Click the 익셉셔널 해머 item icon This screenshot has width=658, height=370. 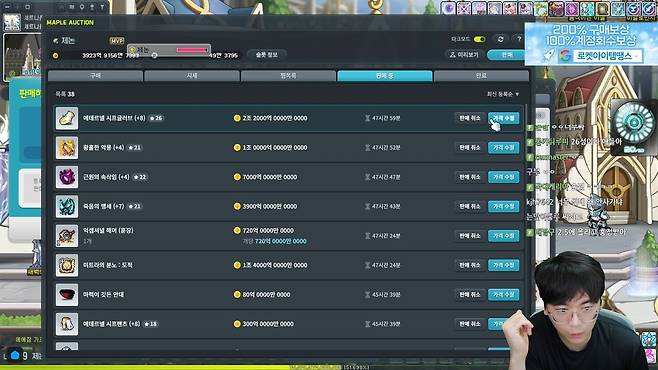coord(67,235)
